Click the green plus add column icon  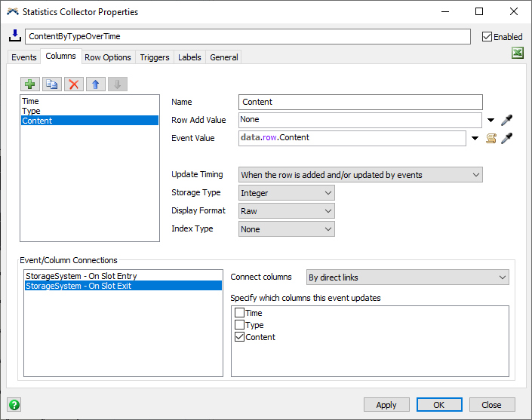pos(29,84)
